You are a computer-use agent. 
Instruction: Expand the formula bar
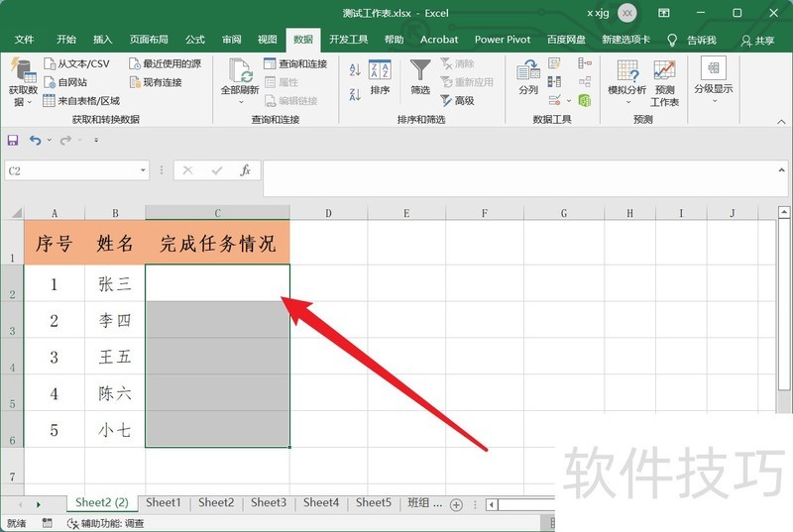coord(781,170)
